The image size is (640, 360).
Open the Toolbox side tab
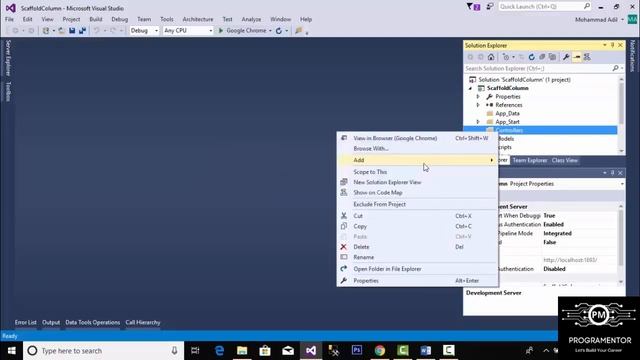(8, 91)
